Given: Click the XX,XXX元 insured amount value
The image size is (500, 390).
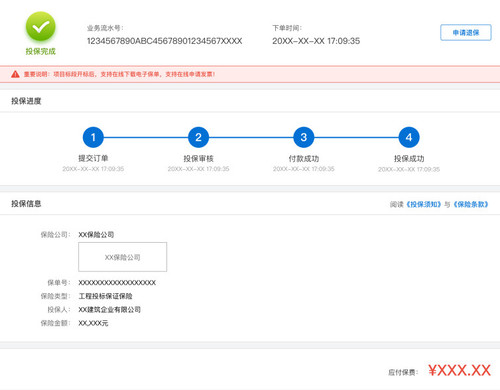Looking at the screenshot, I should (x=93, y=323).
